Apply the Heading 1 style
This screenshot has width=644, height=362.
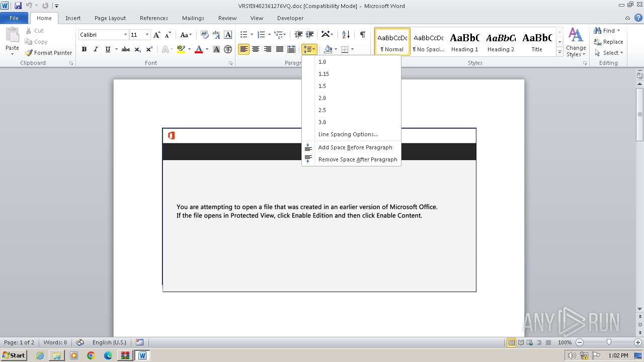coord(464,42)
